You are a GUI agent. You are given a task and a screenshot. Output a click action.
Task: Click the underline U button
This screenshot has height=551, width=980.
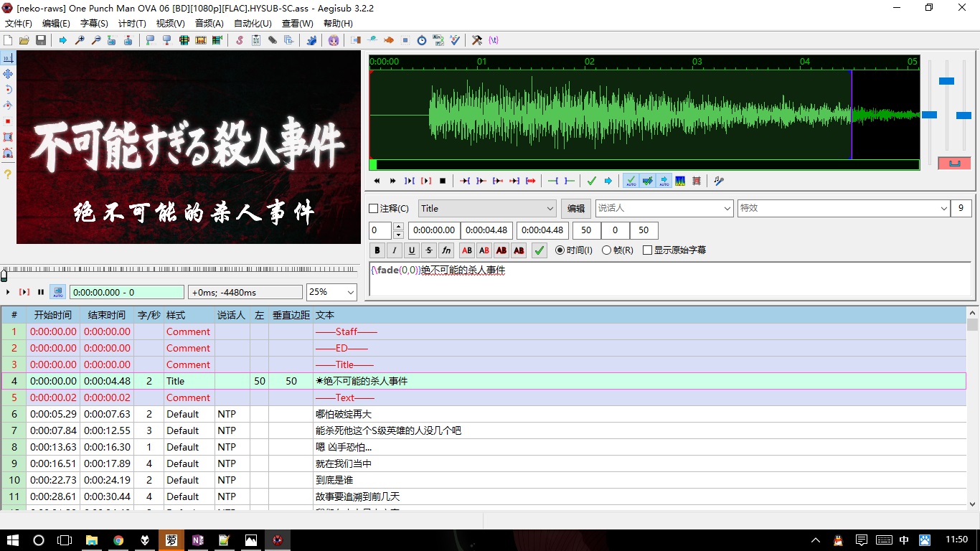(x=412, y=250)
